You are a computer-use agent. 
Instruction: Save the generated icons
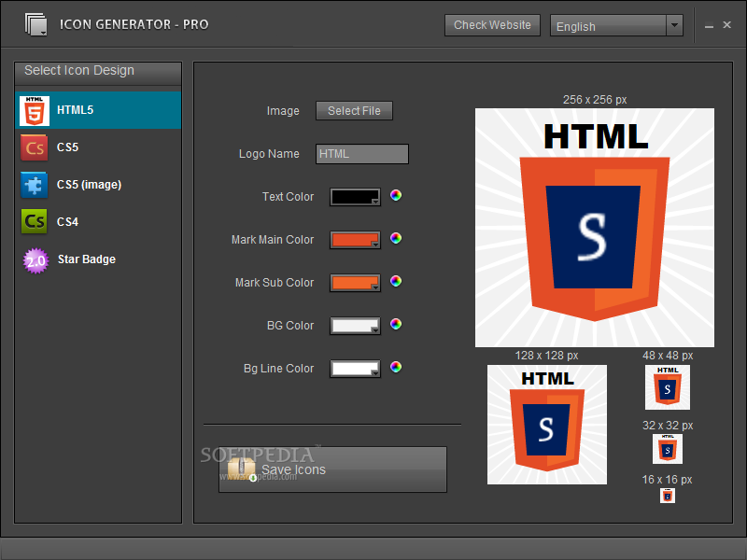[332, 469]
